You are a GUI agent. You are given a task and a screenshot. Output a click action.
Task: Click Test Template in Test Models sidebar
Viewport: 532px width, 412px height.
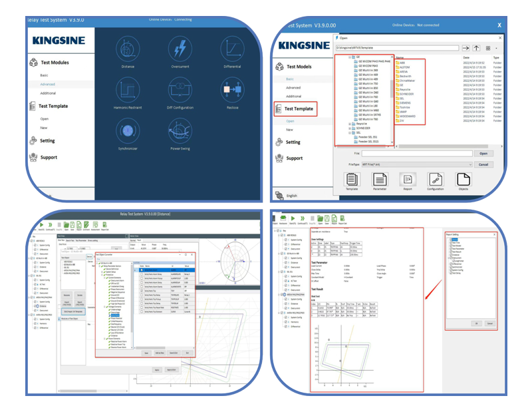299,108
